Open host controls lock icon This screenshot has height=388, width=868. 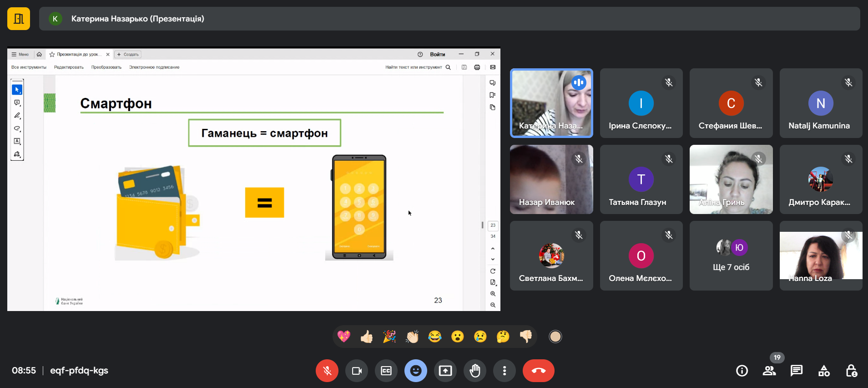point(851,371)
